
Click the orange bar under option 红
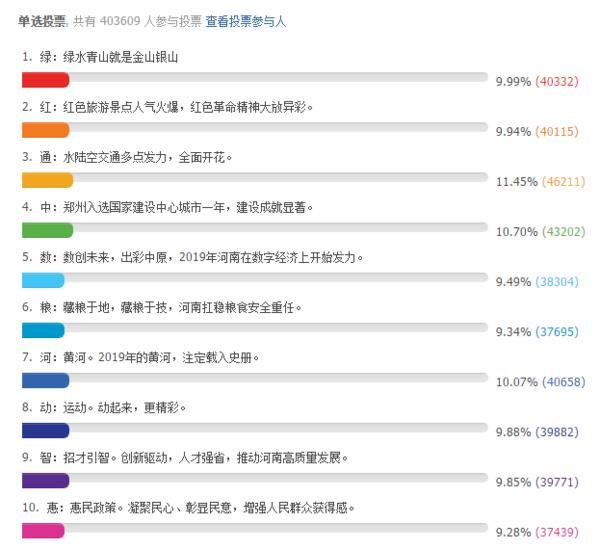click(x=46, y=130)
